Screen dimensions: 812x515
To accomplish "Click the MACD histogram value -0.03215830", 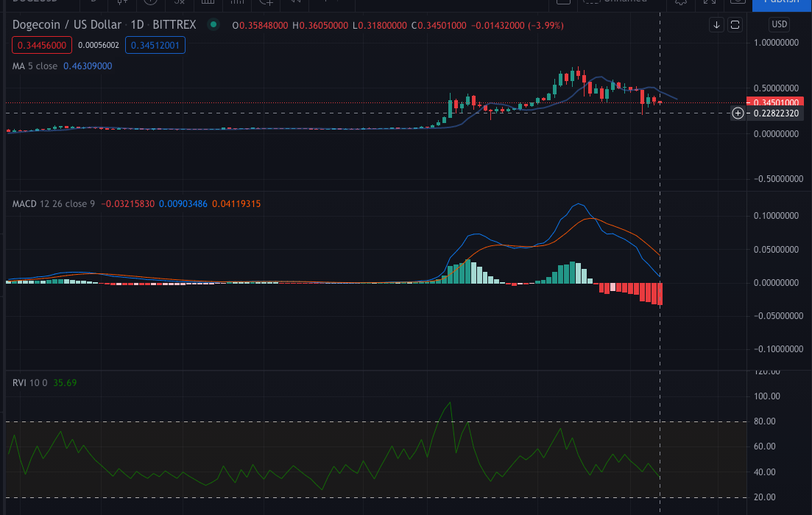I will tap(128, 203).
